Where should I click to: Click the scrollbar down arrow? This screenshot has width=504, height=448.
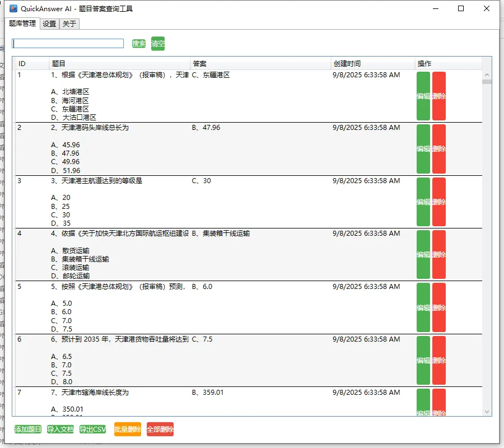coord(487,412)
